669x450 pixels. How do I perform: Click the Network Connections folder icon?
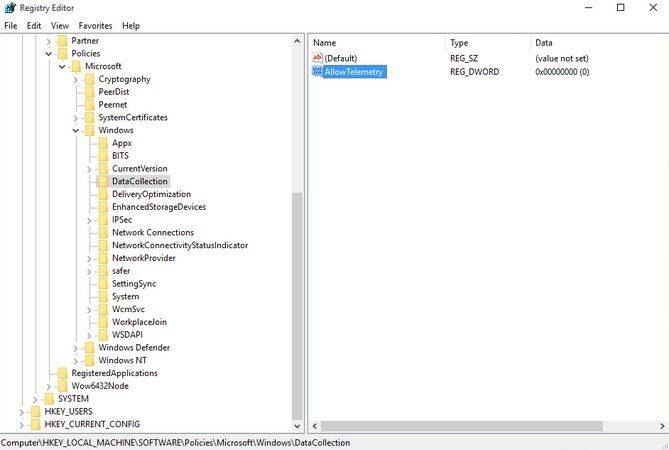tap(103, 233)
